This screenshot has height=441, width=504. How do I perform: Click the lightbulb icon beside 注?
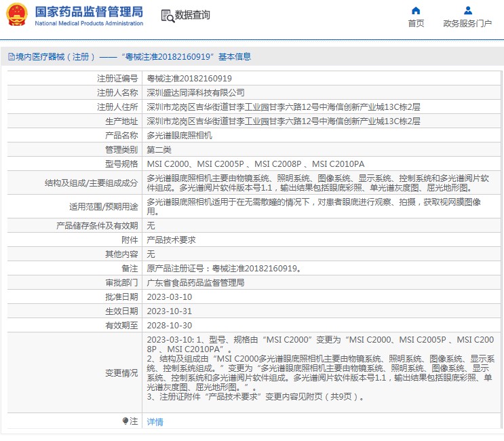tap(125, 421)
